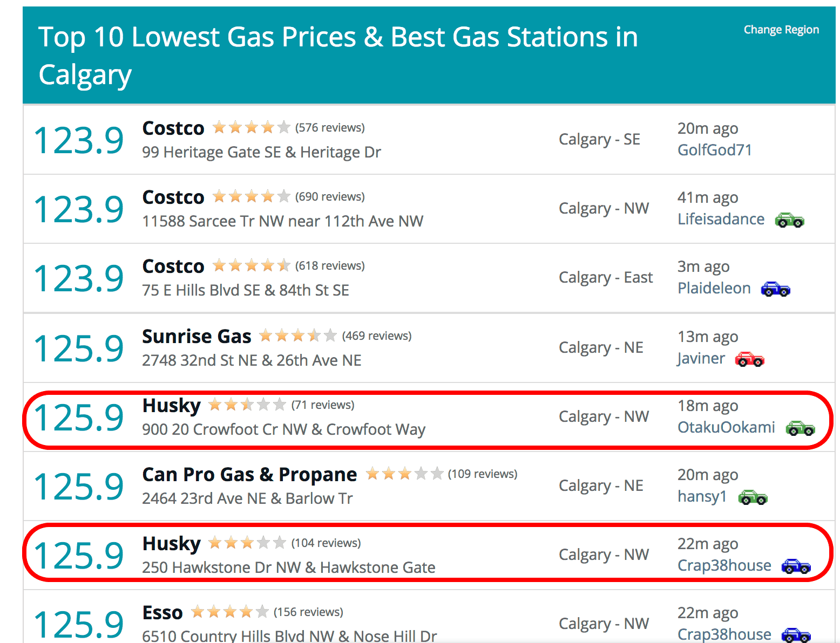Open Costco at 99 Heritage Gate SE
This screenshot has height=643, width=840.
pyautogui.click(x=173, y=128)
